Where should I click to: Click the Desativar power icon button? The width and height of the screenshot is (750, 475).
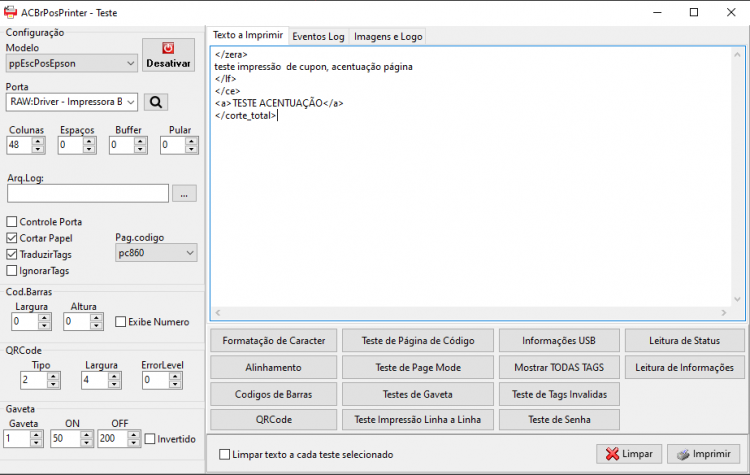coord(168,55)
